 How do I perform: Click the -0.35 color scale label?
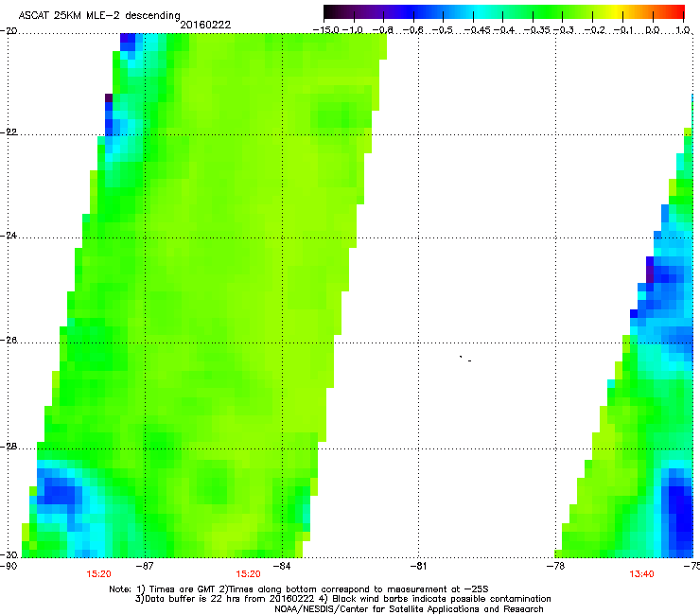(x=536, y=30)
